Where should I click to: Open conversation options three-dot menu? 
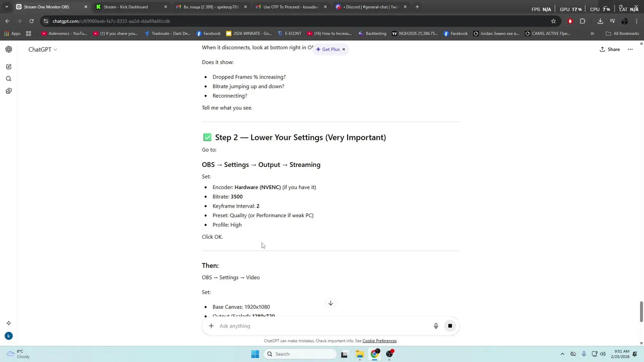(630, 49)
